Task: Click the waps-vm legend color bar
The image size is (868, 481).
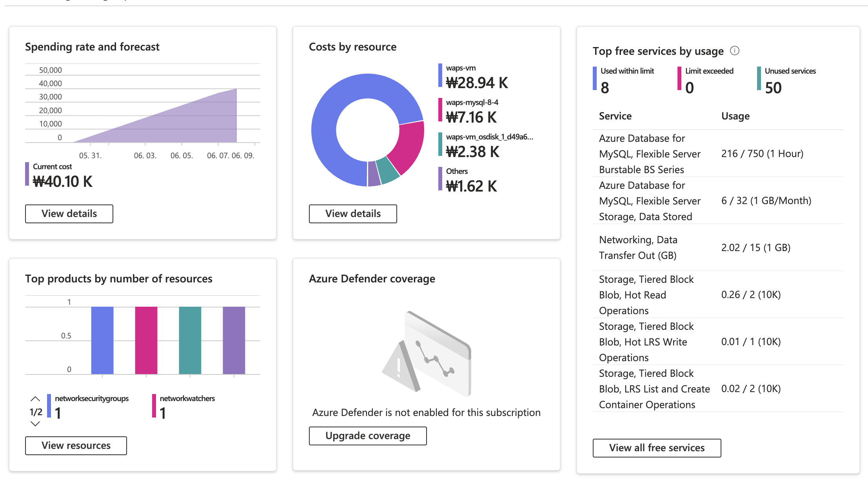Action: 440,75
